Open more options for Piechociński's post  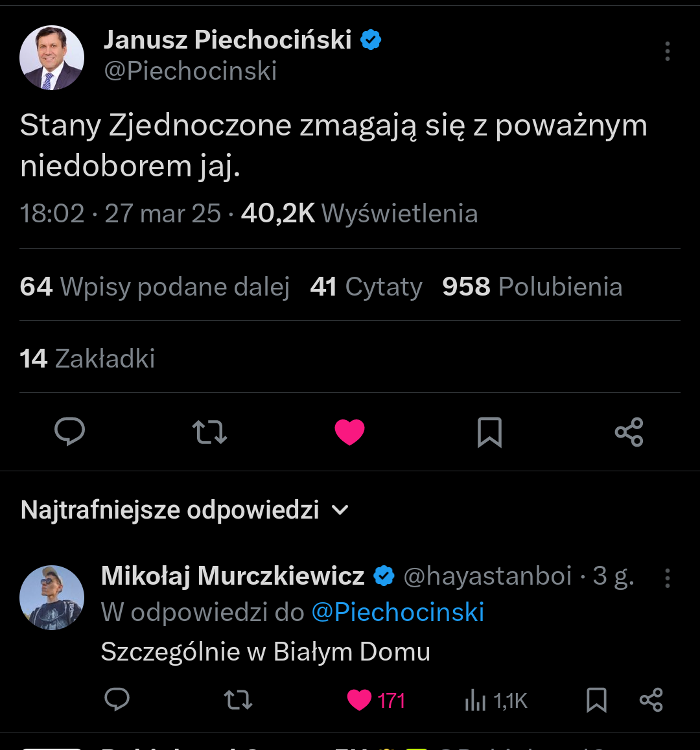pos(667,52)
